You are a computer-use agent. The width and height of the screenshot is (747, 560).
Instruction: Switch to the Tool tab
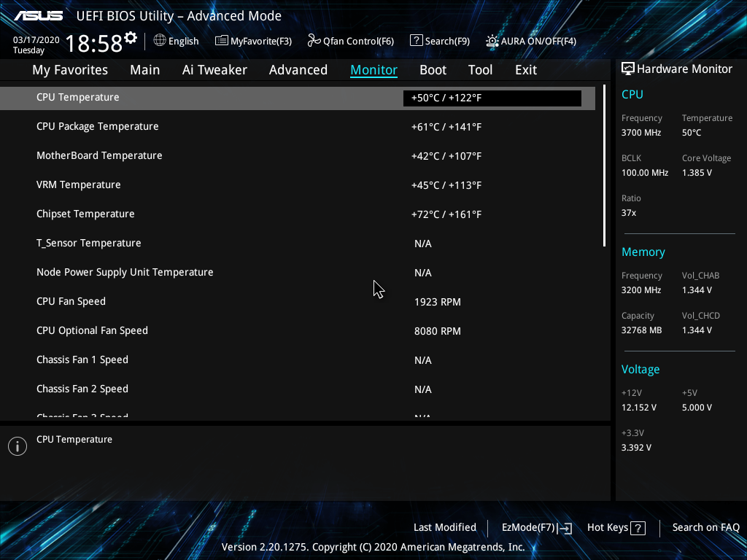[480, 70]
